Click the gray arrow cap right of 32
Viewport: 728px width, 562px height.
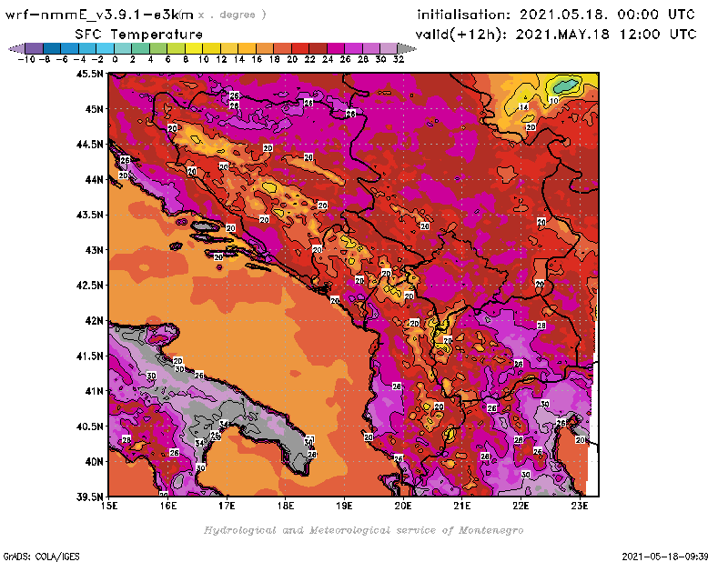click(x=406, y=48)
